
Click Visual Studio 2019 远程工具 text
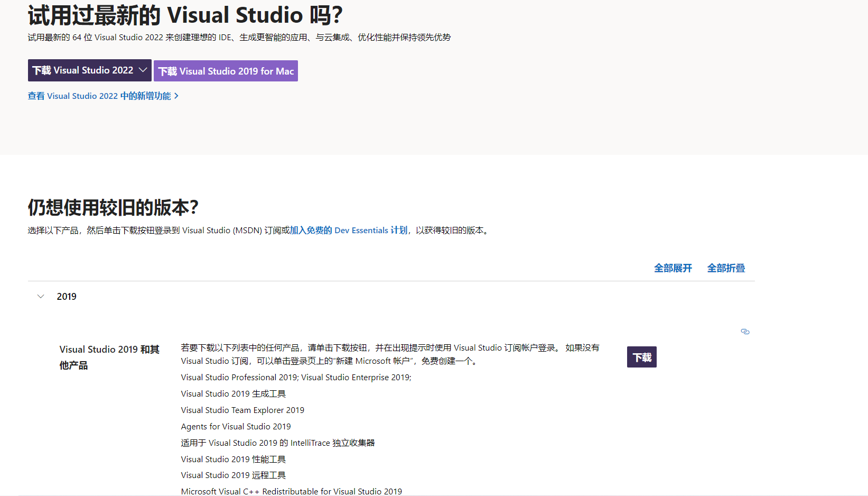(x=233, y=475)
